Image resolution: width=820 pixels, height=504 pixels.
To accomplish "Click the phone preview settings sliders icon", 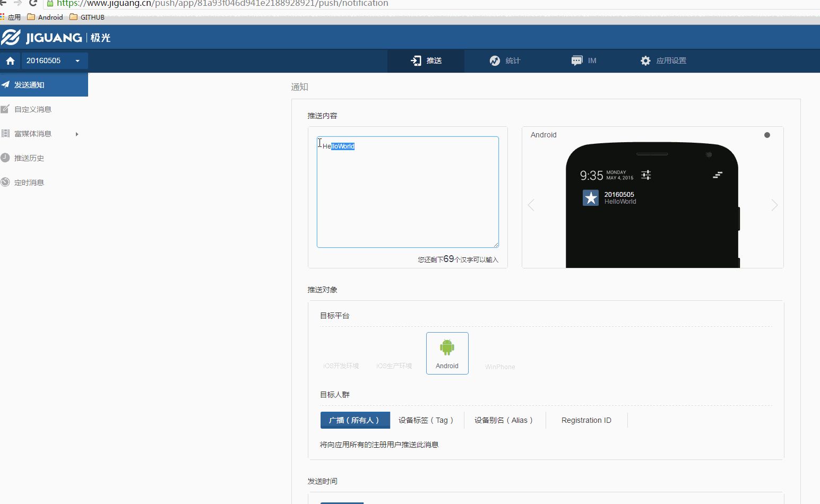I will tap(646, 175).
